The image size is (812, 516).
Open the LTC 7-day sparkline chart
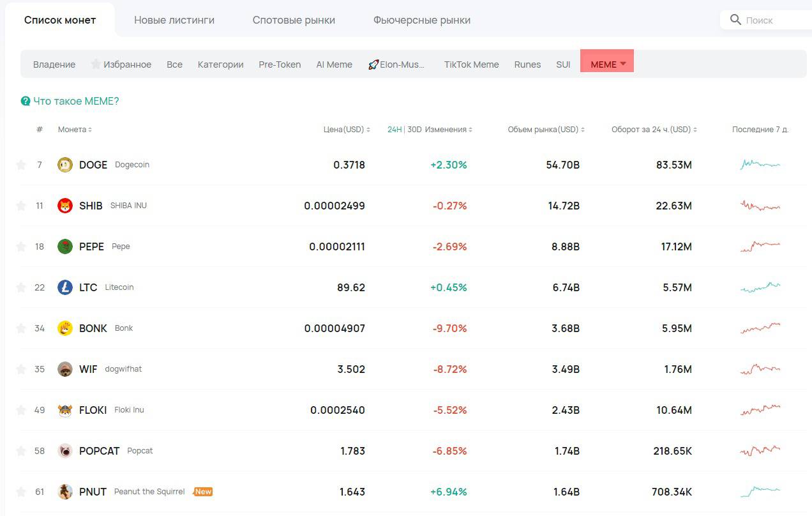coord(760,287)
